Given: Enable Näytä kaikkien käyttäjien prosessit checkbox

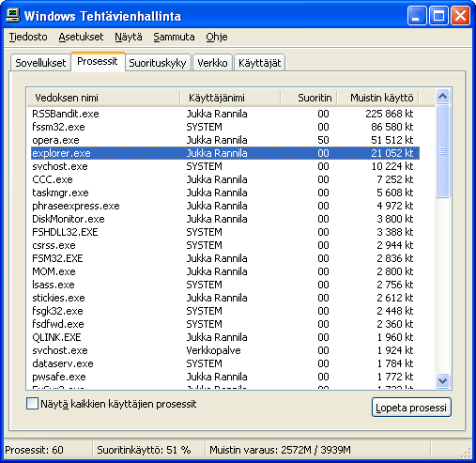Looking at the screenshot, I should tap(32, 404).
